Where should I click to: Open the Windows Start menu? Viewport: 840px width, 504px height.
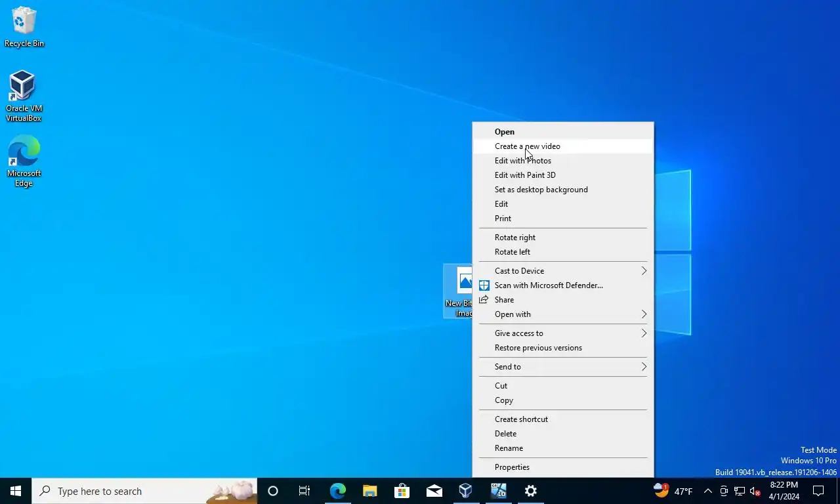[x=16, y=491]
